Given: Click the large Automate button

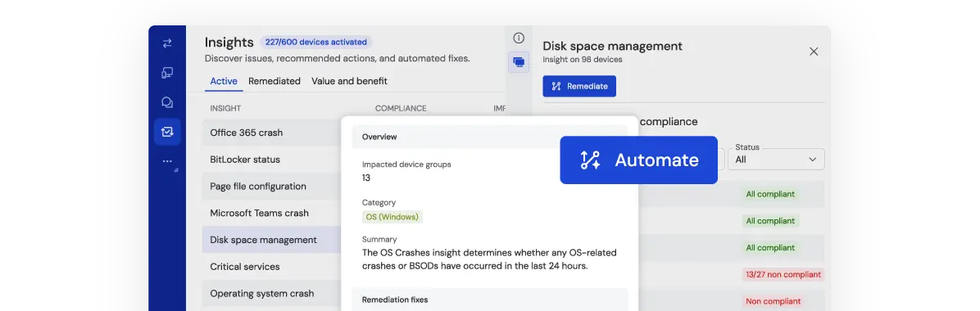Looking at the screenshot, I should point(639,160).
